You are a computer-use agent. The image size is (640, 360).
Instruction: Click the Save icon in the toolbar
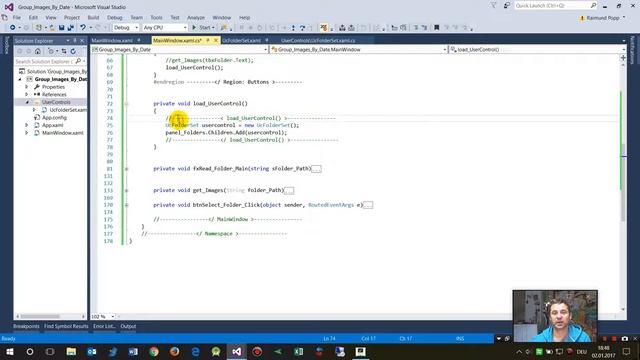pos(61,28)
